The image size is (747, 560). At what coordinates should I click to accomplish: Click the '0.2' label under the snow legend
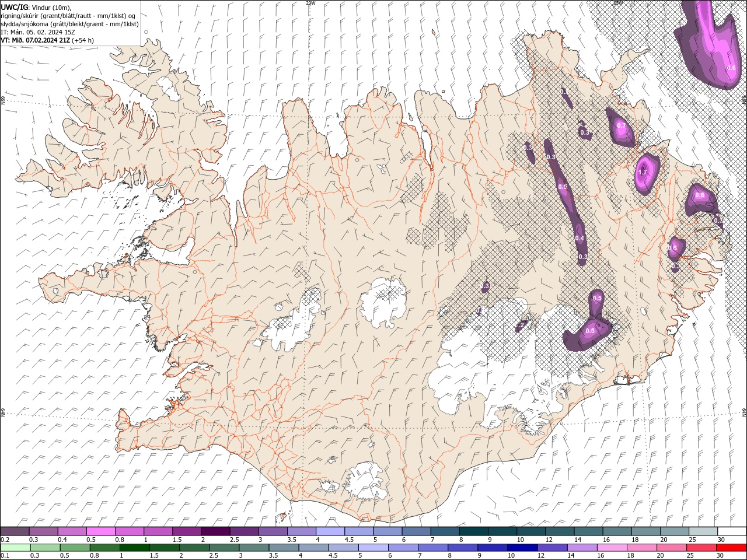coord(5,540)
